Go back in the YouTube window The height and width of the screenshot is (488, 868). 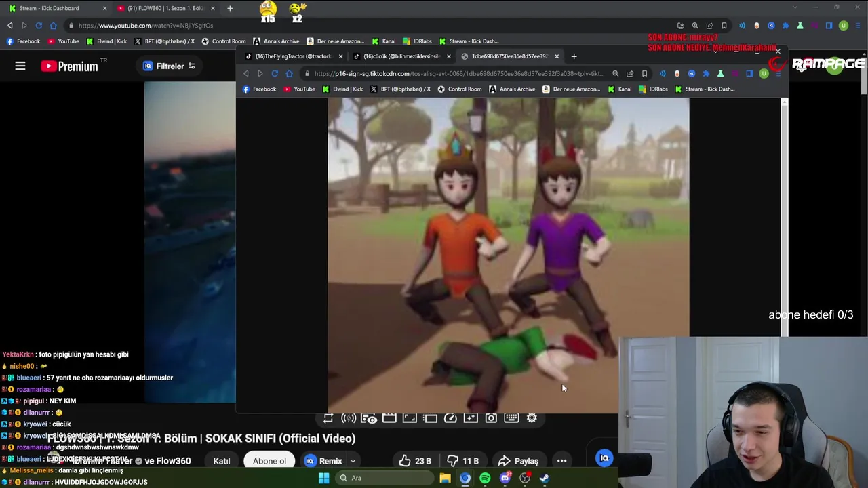pyautogui.click(x=9, y=25)
